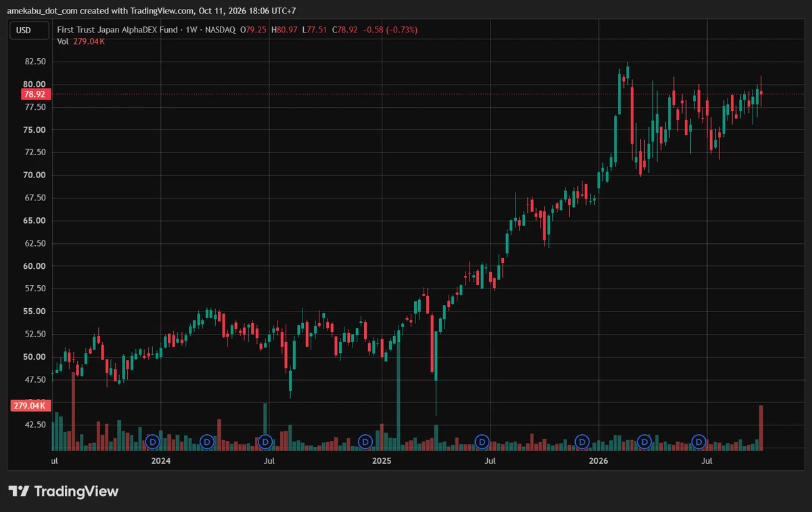Click the 82.50 price scale label
Screen dimensions: 812x512
34,61
